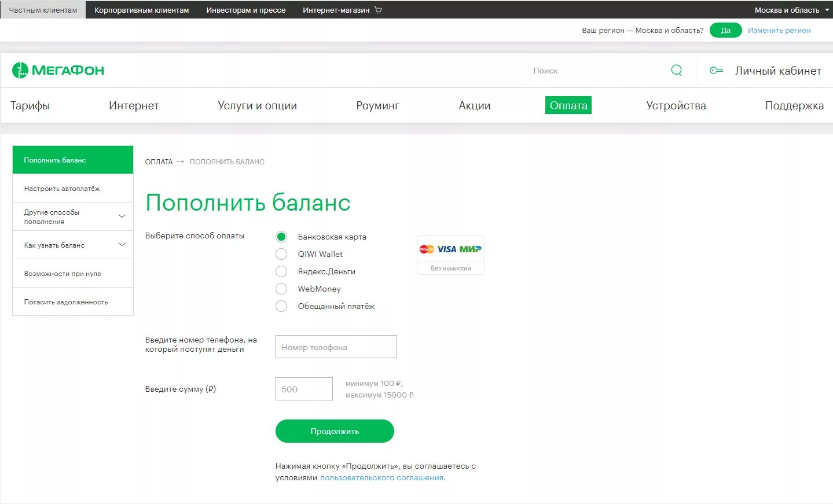Image resolution: width=833 pixels, height=504 pixels.
Task: Expand Как узнать баланс section
Action: tap(73, 245)
